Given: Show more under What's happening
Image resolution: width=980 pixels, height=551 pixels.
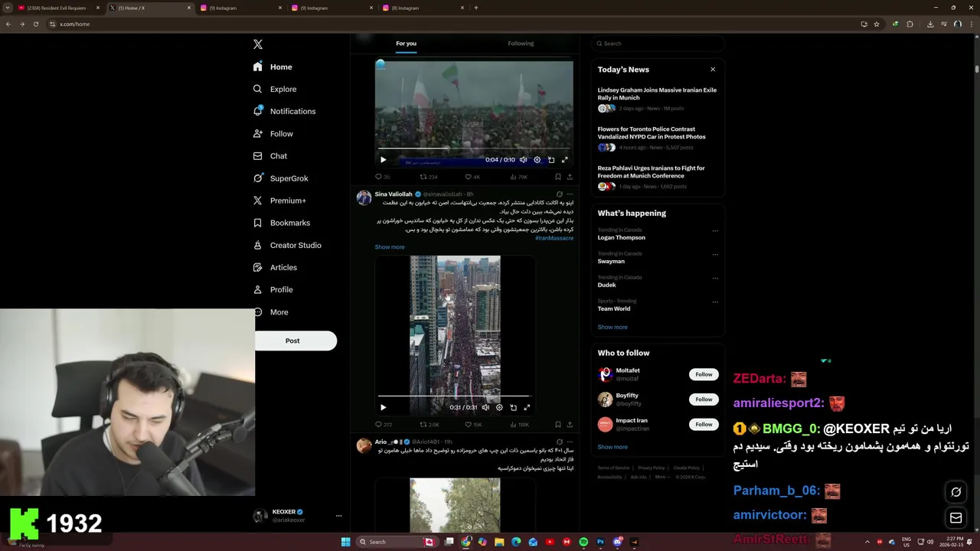Looking at the screenshot, I should (612, 327).
